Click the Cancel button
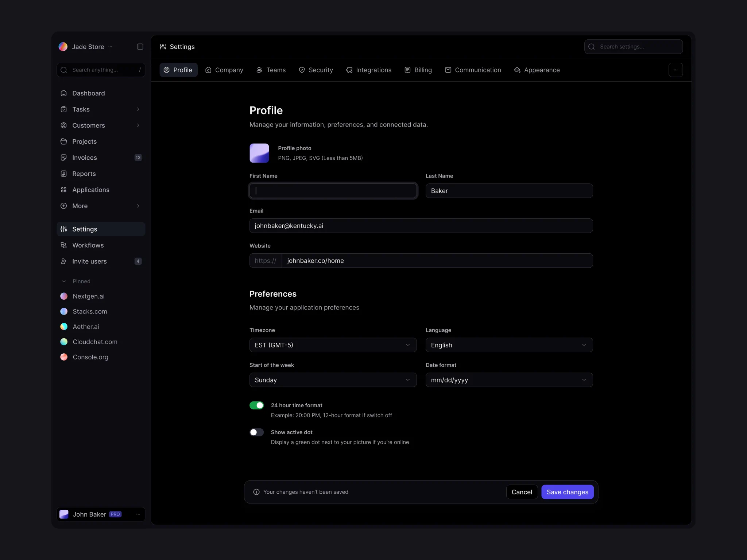The width and height of the screenshot is (747, 560). [x=522, y=492]
